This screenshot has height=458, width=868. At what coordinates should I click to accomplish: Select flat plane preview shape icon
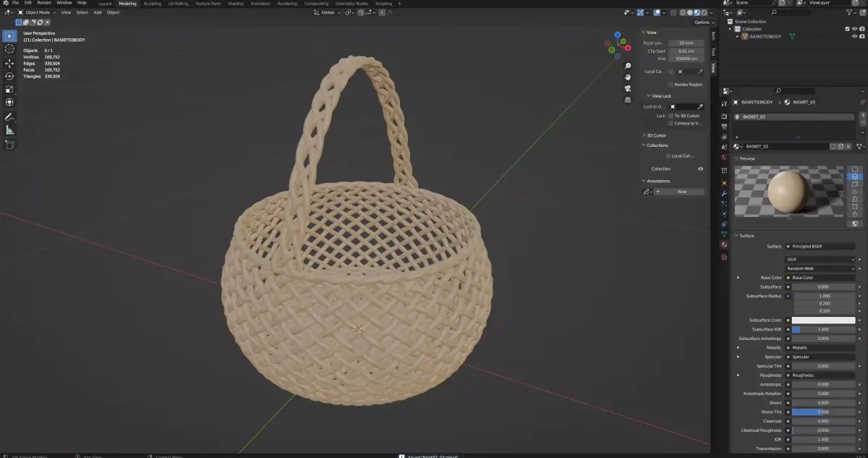855,169
